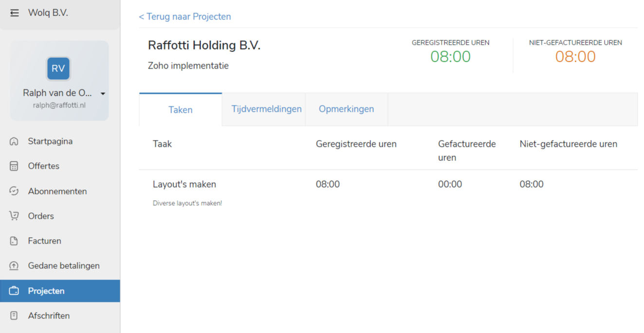Viewport: 644px width, 333px height.
Task: Switch to the Opmerkingen tab
Action: (x=347, y=109)
